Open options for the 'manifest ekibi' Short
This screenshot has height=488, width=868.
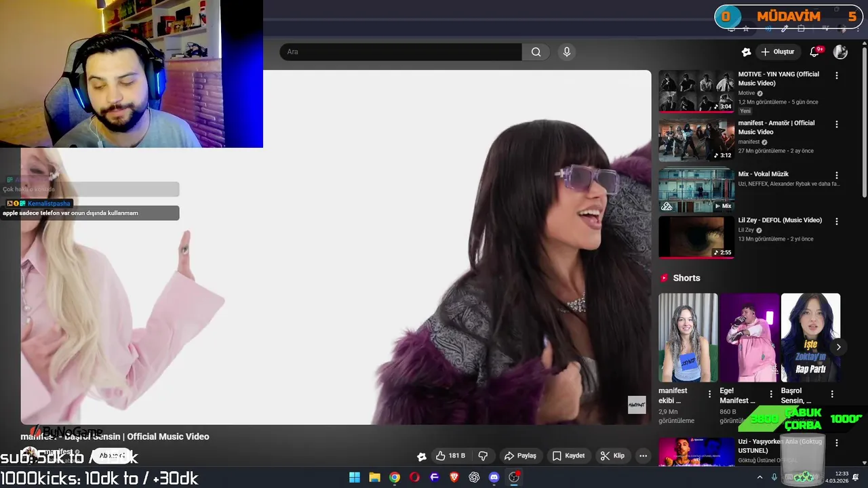coord(710,394)
